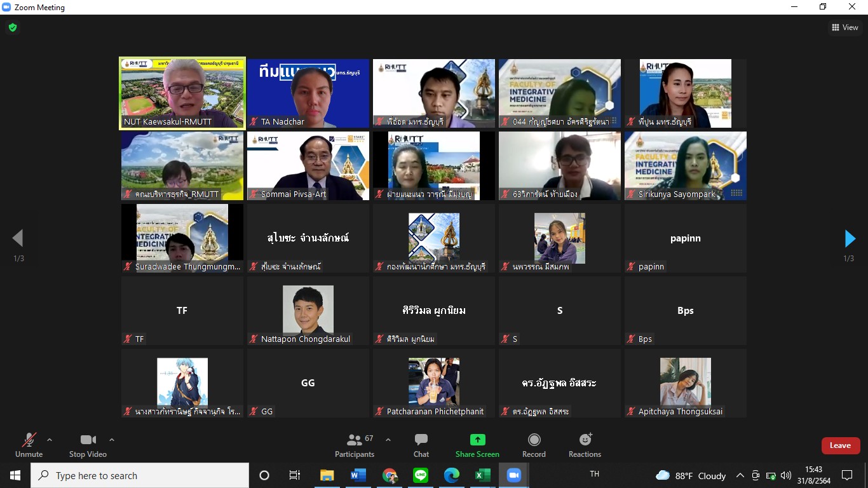
Task: Click the green Share Screen icon
Action: click(477, 440)
